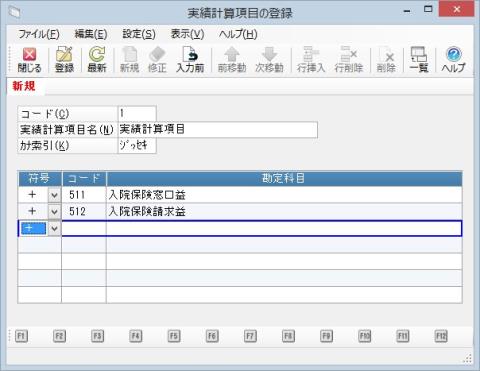The height and width of the screenshot is (371, 480).
Task: Open the ヘルプ question mark icon
Action: pyautogui.click(x=453, y=60)
